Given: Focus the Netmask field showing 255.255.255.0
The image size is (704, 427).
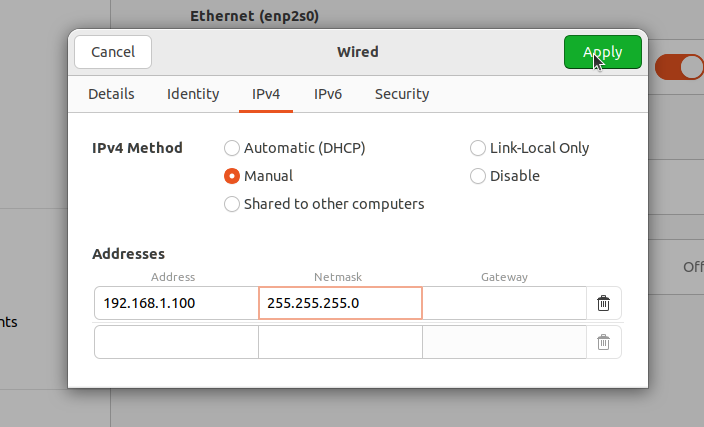Looking at the screenshot, I should (340, 303).
